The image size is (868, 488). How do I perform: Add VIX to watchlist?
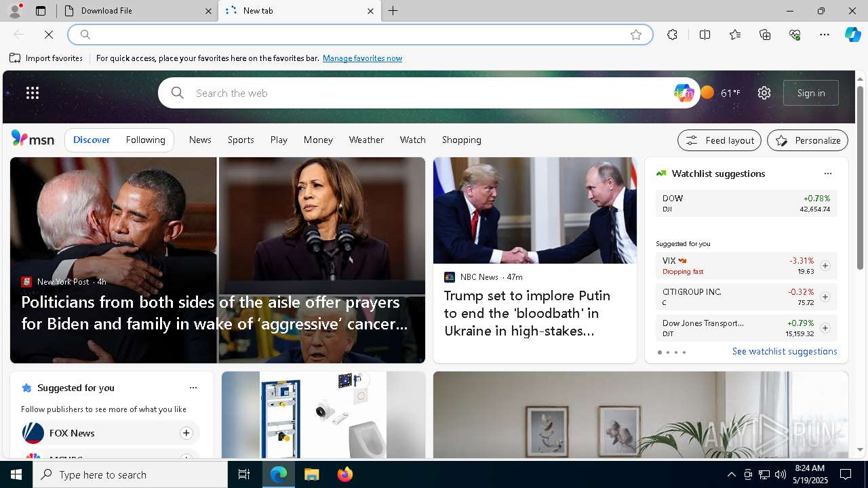pyautogui.click(x=825, y=266)
